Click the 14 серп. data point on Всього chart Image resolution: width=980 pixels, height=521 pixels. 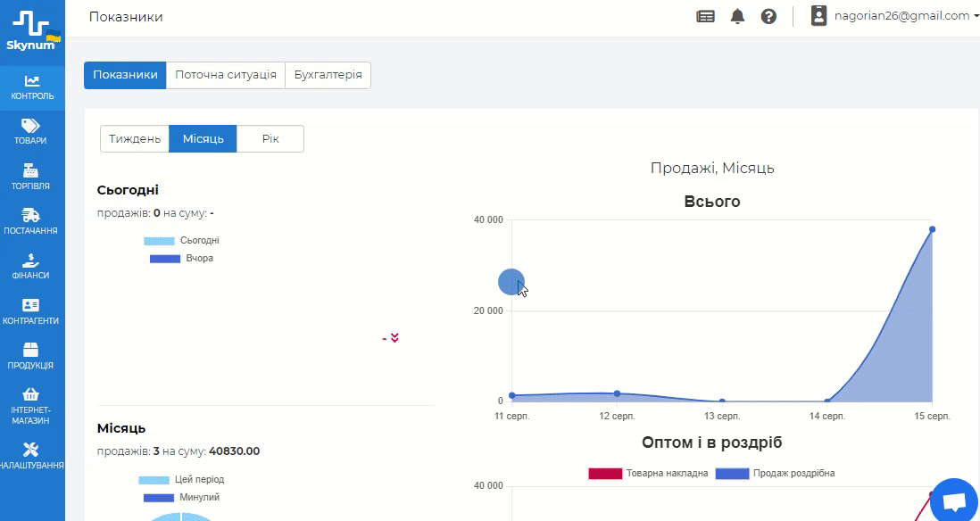[826, 401]
